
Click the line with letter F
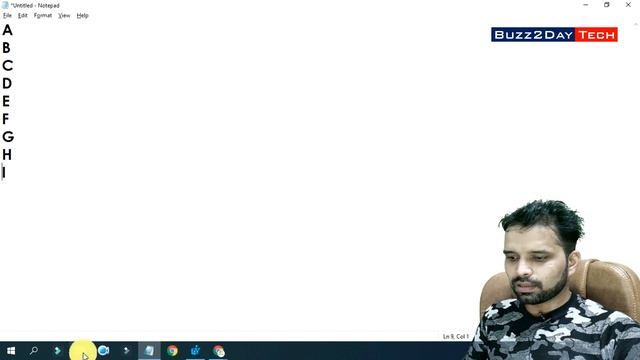point(5,119)
